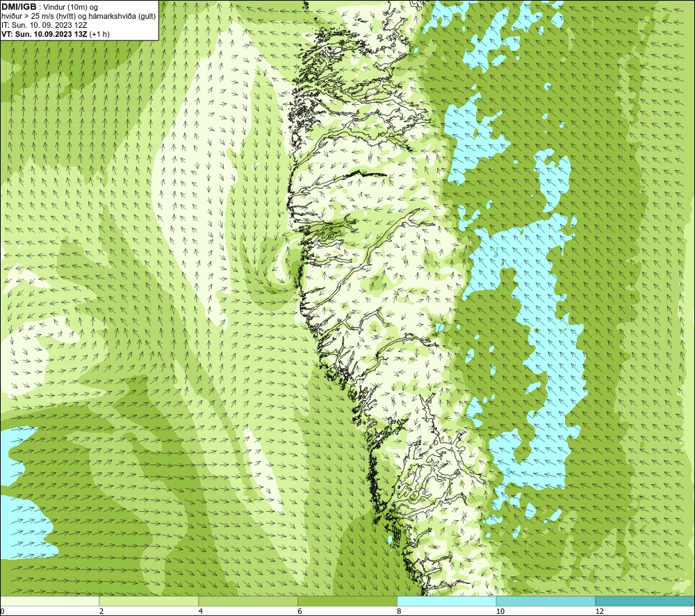Click the legend scale value '6'

300,611
